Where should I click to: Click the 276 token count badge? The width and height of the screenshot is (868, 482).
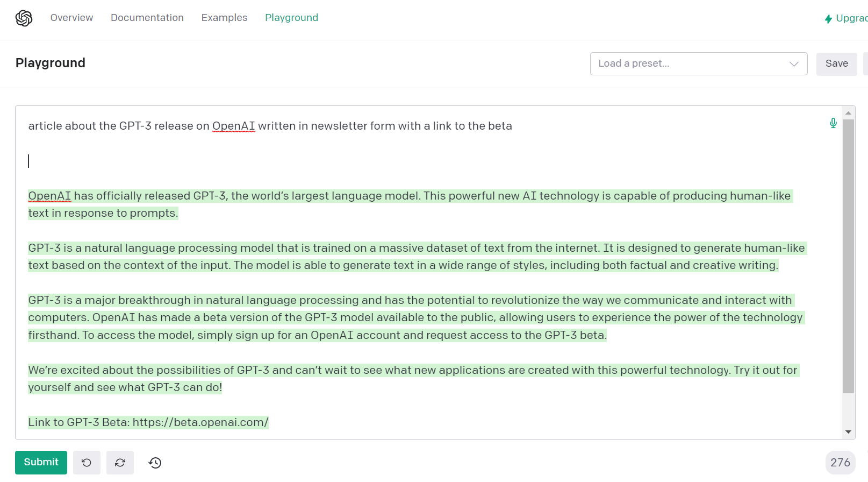coord(841,463)
